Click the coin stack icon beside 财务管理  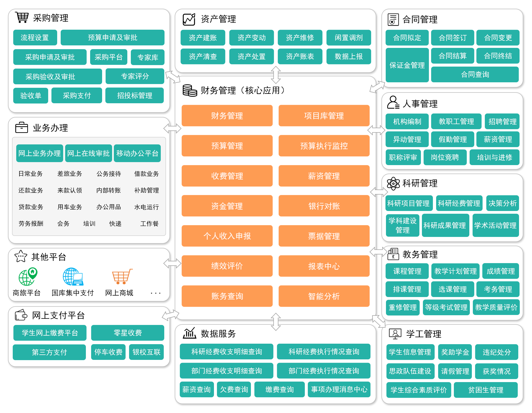(190, 91)
